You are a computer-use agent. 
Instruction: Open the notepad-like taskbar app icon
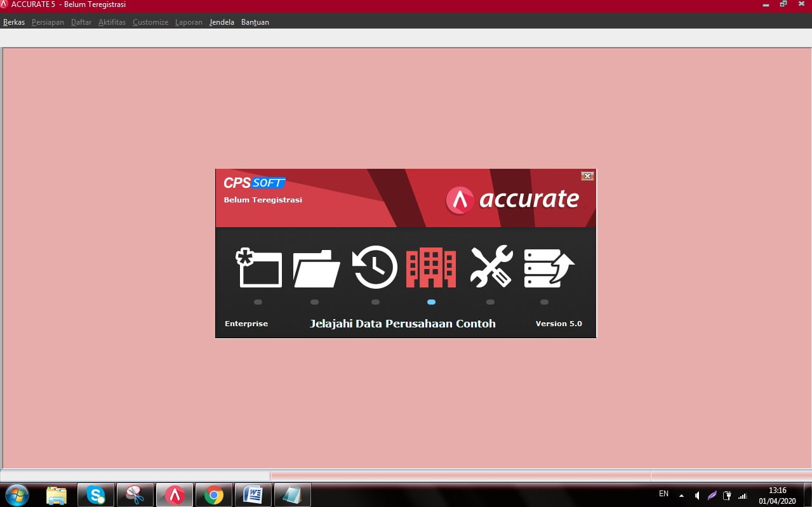293,495
